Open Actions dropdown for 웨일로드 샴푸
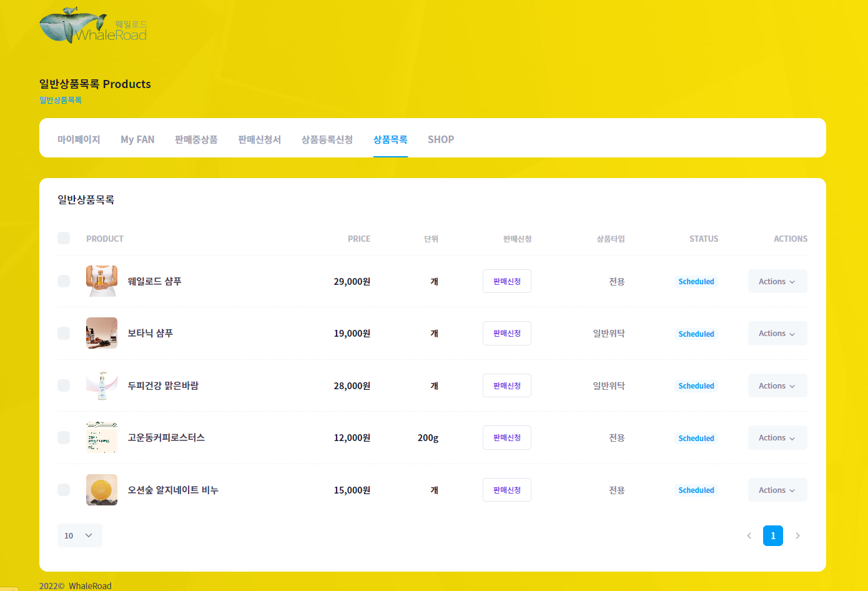The width and height of the screenshot is (868, 591). (777, 281)
